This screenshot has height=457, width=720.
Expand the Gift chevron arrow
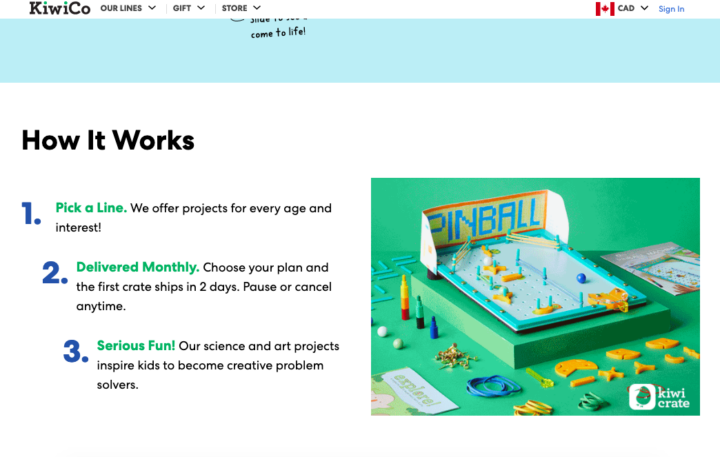(x=201, y=8)
